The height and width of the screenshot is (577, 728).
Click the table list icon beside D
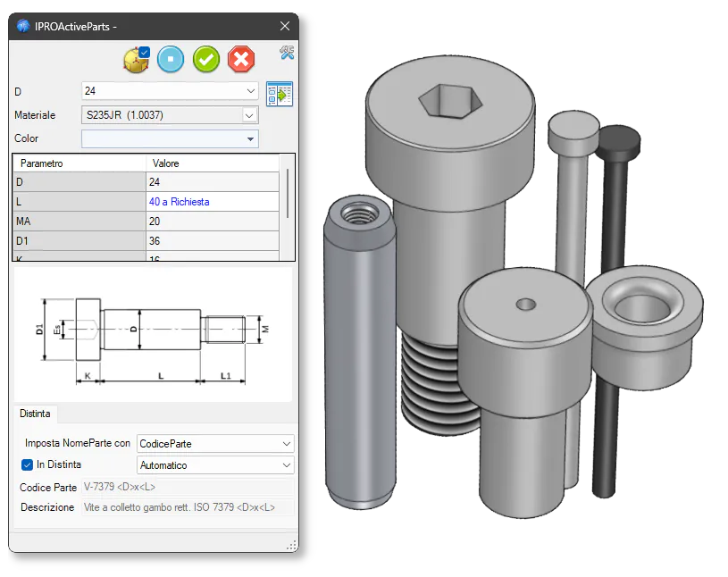(x=280, y=93)
